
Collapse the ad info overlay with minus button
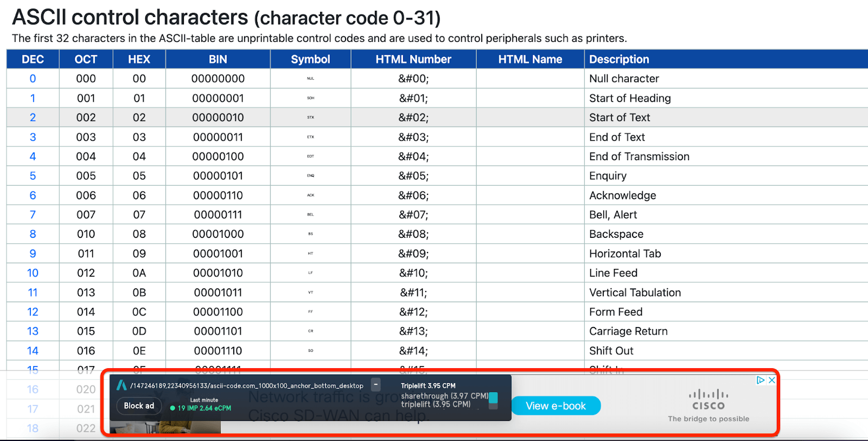click(376, 385)
